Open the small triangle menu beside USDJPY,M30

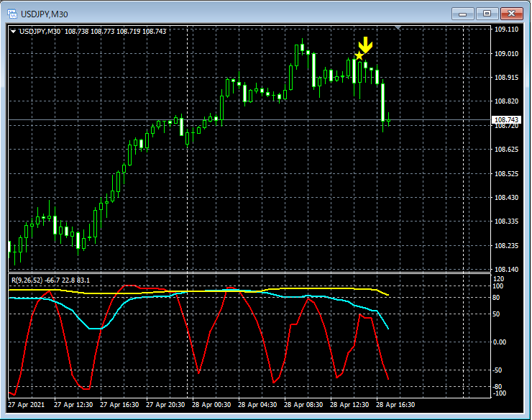(x=14, y=32)
